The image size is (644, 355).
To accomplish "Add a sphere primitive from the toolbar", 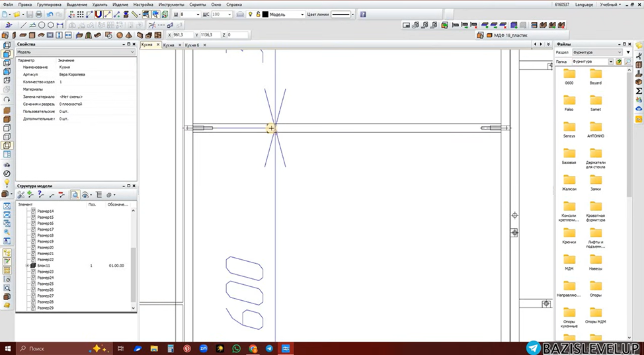I will point(120,35).
